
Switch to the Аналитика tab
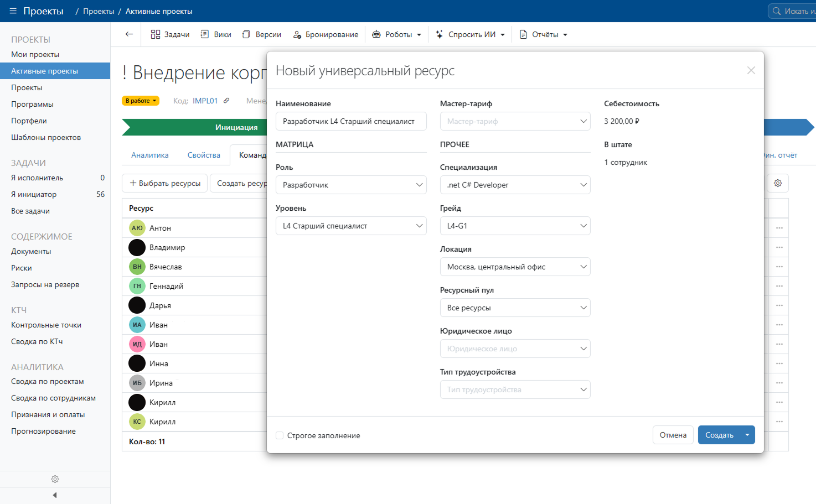150,155
